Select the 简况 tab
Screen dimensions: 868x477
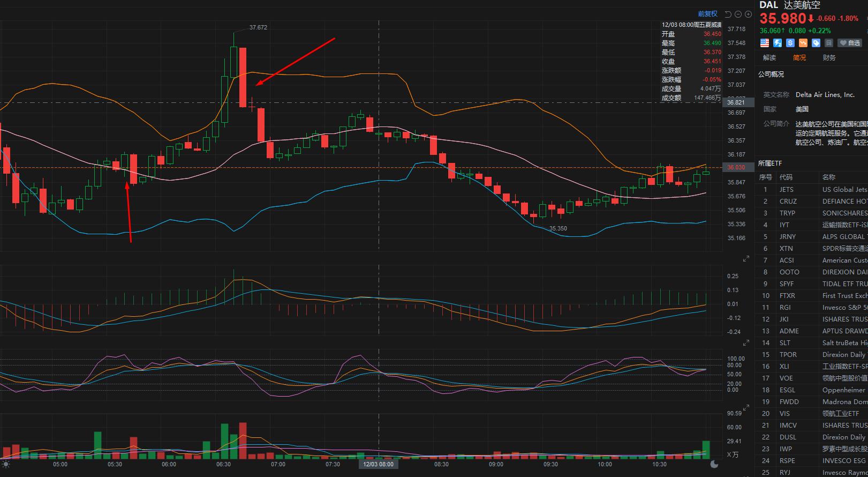(799, 58)
